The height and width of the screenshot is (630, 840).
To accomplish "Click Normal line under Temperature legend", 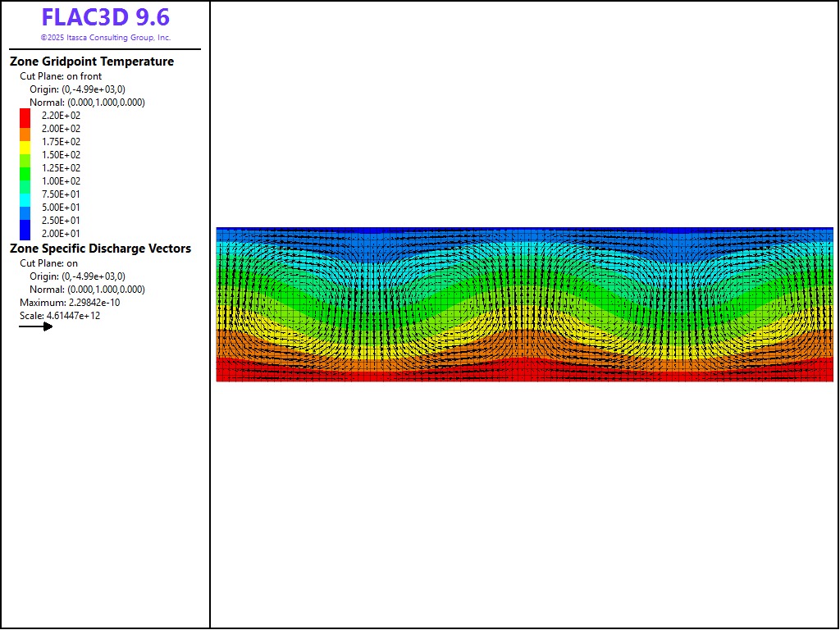I will tap(87, 103).
